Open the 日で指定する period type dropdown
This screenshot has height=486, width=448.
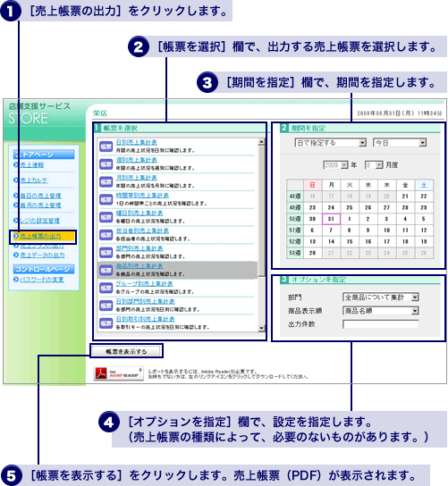331,143
